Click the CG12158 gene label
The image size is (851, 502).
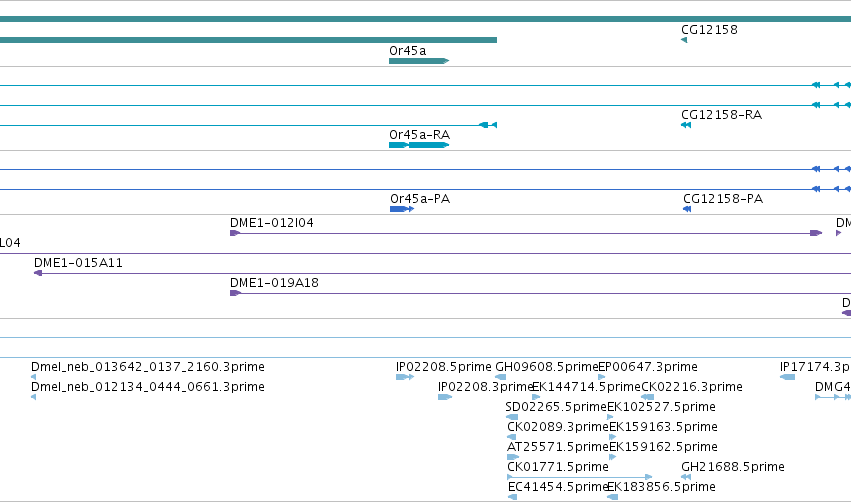(709, 30)
